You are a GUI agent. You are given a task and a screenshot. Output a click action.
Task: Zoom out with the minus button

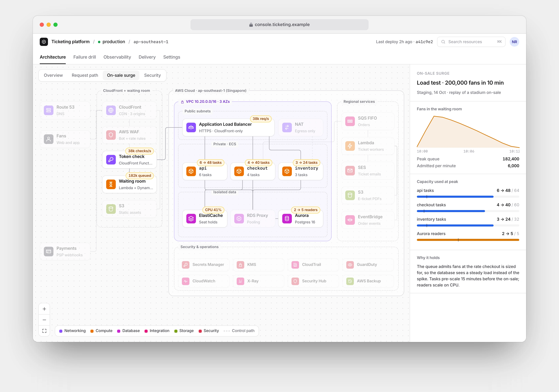tap(44, 320)
